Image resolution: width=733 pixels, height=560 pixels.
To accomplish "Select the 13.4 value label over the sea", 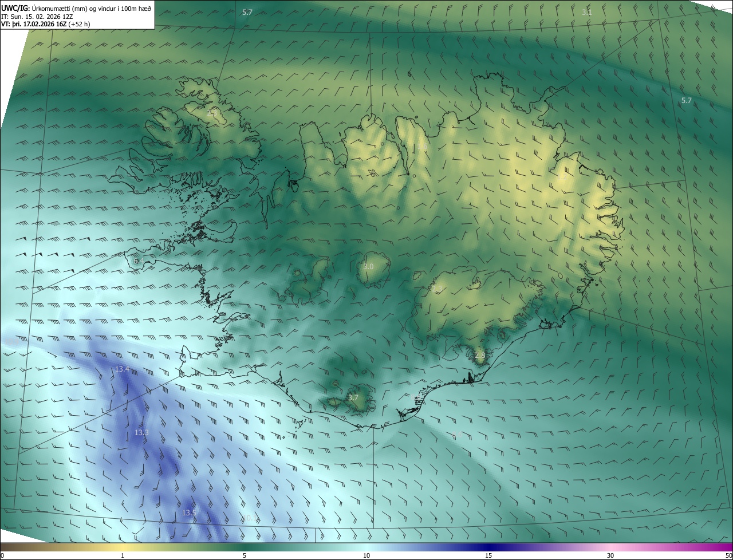I will tap(122, 369).
